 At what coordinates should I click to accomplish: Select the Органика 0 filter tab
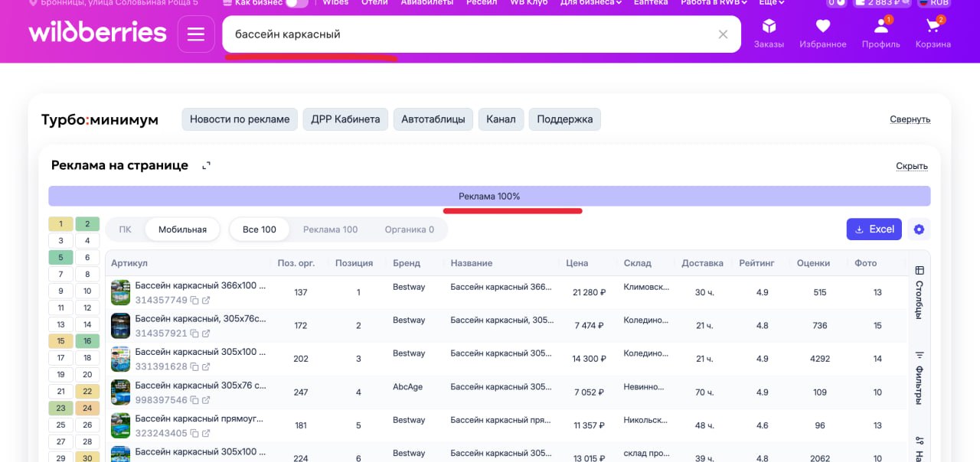410,229
